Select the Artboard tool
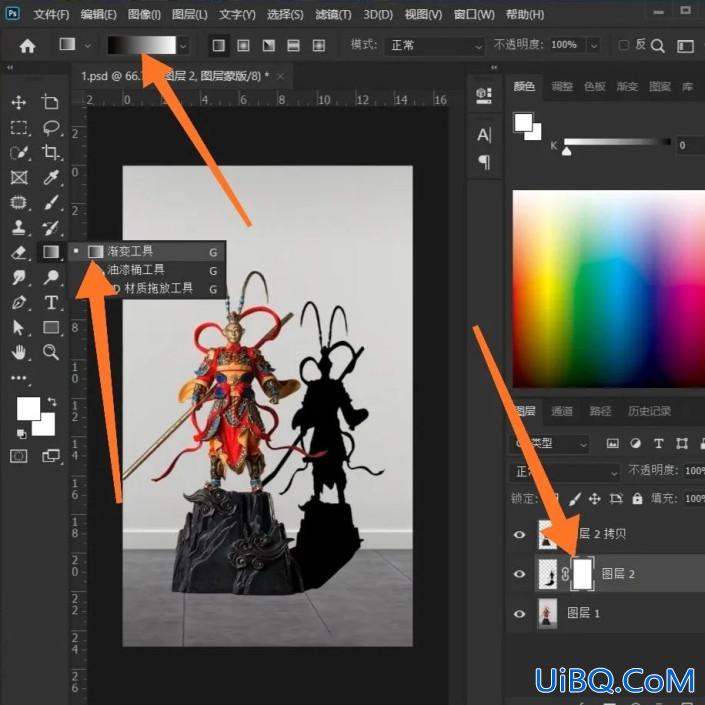 [x=50, y=103]
